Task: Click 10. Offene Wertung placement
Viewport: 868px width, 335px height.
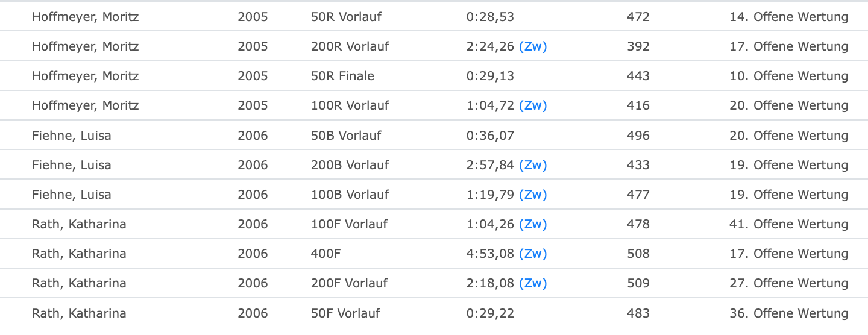Action: point(789,76)
